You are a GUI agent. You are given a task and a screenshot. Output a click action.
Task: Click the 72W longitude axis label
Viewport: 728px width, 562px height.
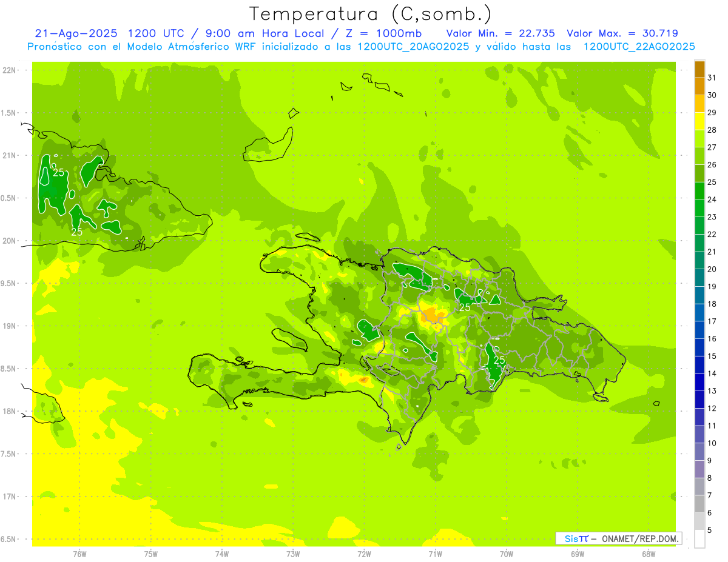point(364,554)
